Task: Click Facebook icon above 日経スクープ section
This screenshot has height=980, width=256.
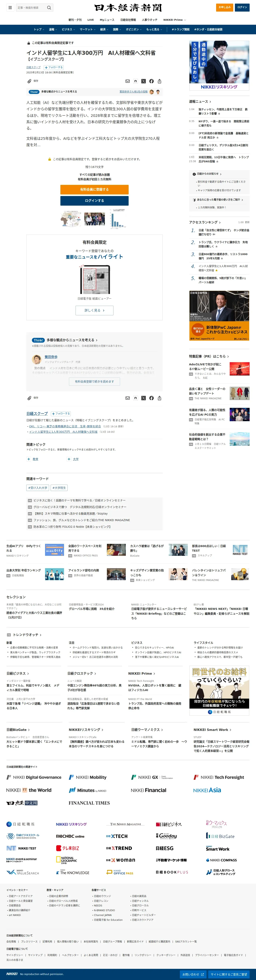Action: 151,398
